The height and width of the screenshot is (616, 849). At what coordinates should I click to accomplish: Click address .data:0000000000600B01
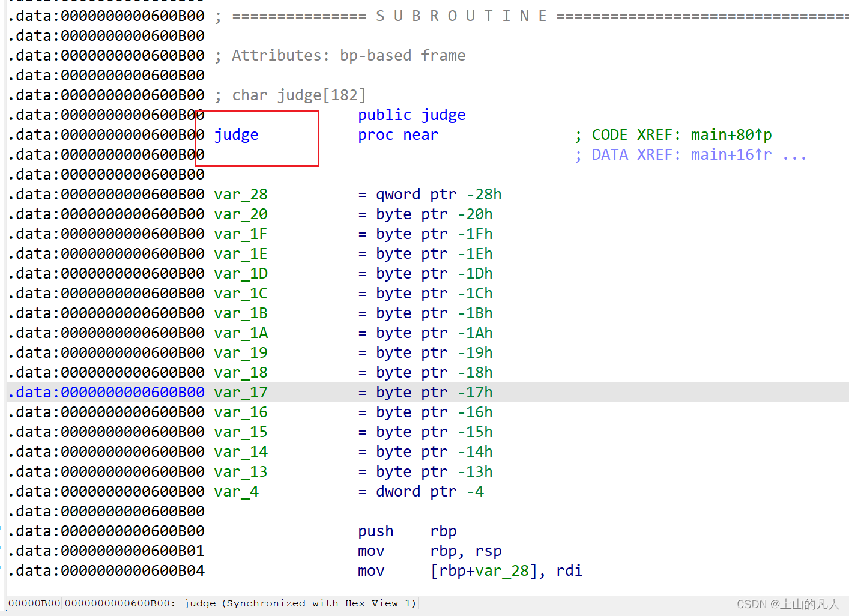point(106,551)
